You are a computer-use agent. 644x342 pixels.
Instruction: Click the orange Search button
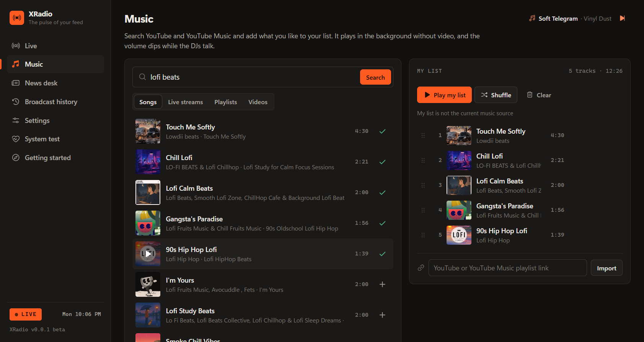[375, 77]
